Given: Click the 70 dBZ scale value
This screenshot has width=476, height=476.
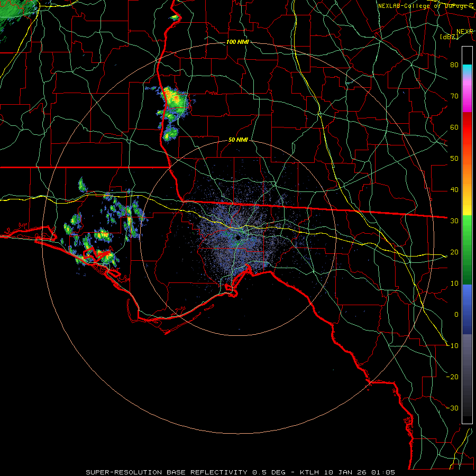Looking at the screenshot, I should coord(454,96).
